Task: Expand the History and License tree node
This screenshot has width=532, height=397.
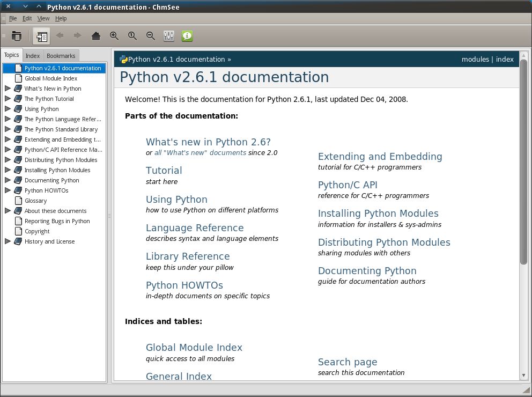Action: point(8,241)
